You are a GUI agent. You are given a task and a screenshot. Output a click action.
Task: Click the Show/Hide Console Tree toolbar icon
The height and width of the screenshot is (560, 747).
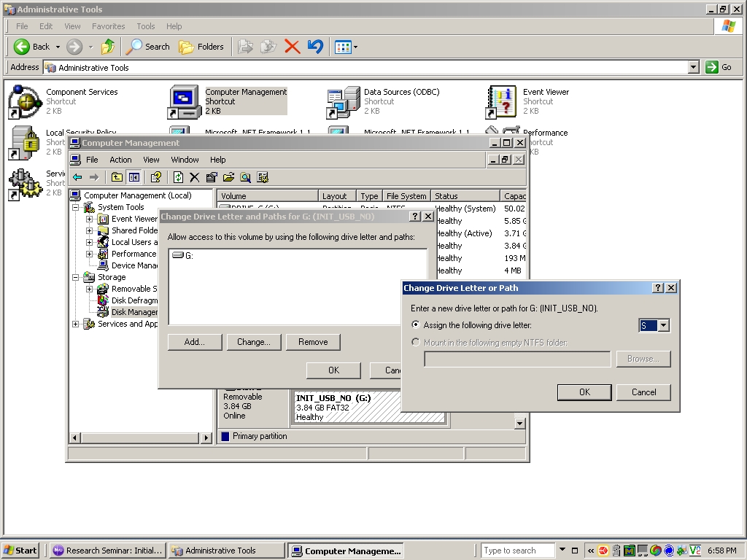click(134, 177)
